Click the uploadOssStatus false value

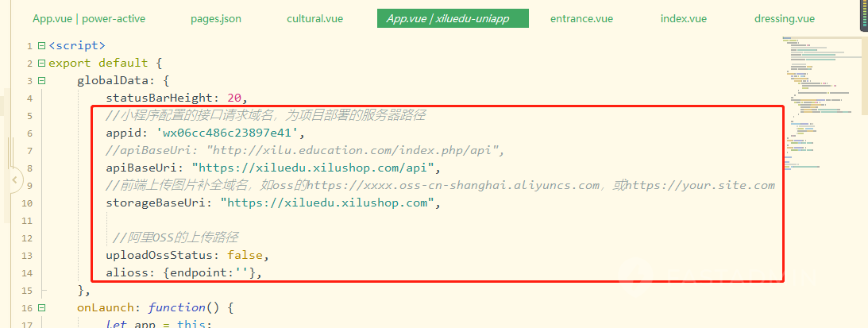pos(245,256)
